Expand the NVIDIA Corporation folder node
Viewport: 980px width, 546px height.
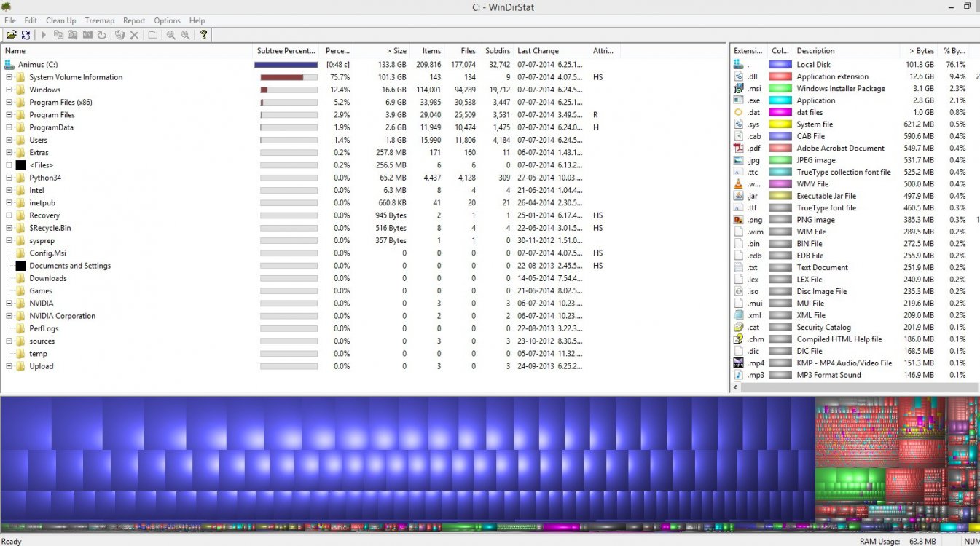9,316
